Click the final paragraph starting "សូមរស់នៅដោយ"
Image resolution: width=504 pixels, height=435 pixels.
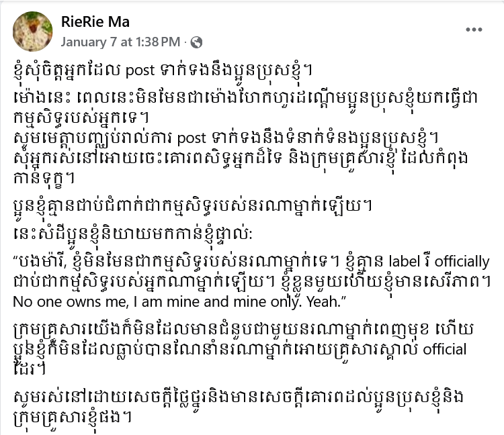click(x=238, y=407)
